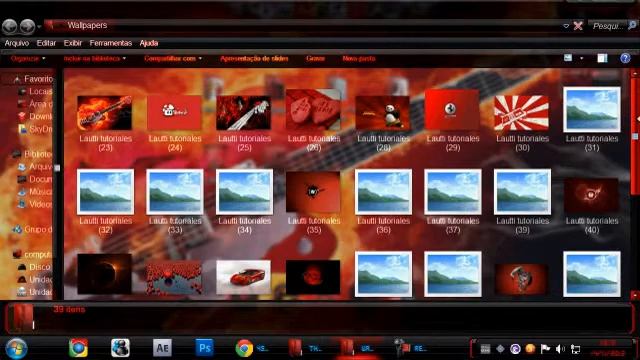Select thumbnail Lautti tutoriales (25)
Screen dimensions: 640x360
point(244,113)
